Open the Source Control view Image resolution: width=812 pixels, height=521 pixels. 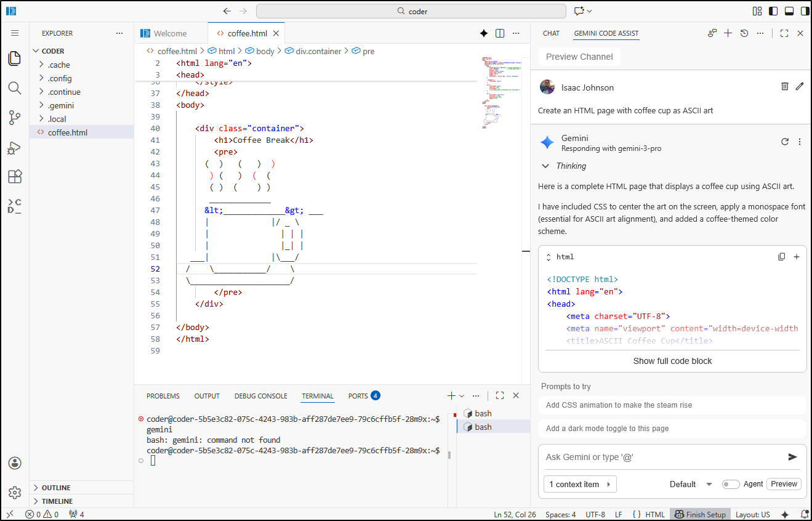(15, 118)
